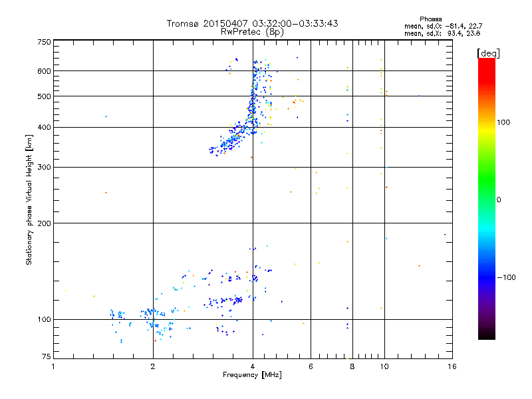Screen dimensions: 532x399
Task: Select the 'RwPretec (8p)' subtitle
Action: click(252, 32)
